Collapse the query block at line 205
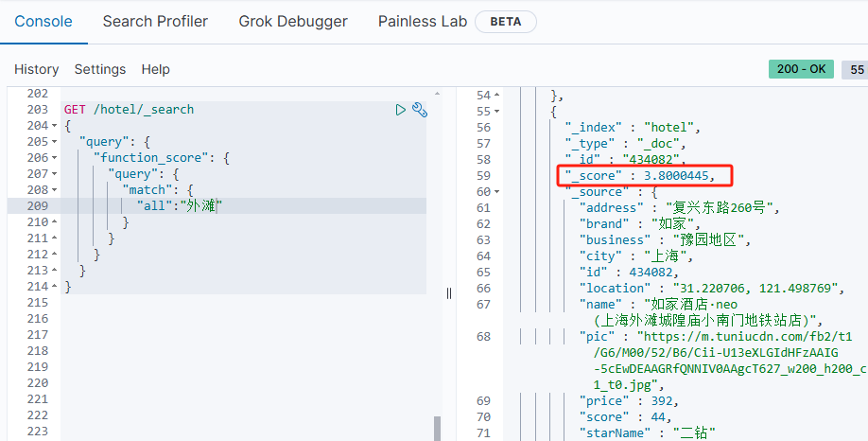Screen dimensions: 868x441 click(x=54, y=142)
